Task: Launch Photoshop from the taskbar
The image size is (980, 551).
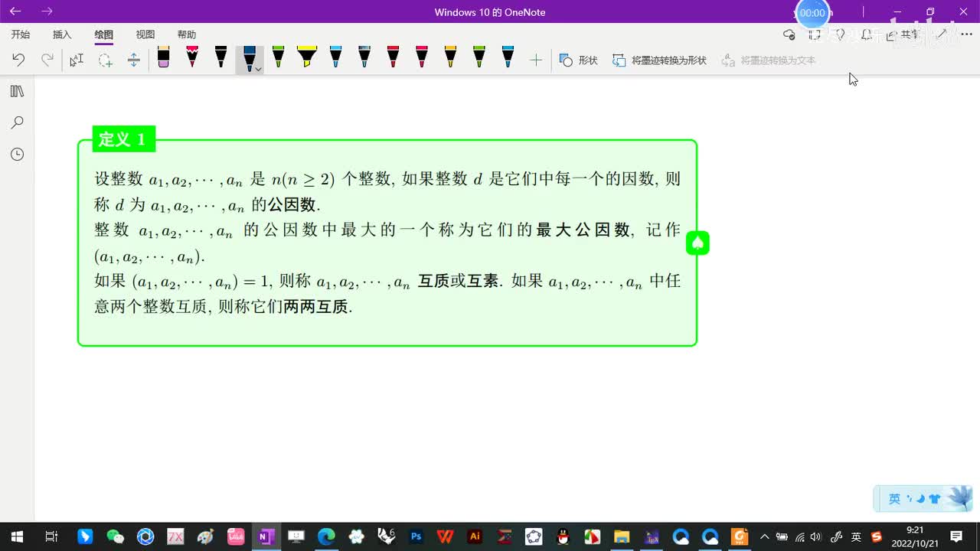Action: (416, 536)
